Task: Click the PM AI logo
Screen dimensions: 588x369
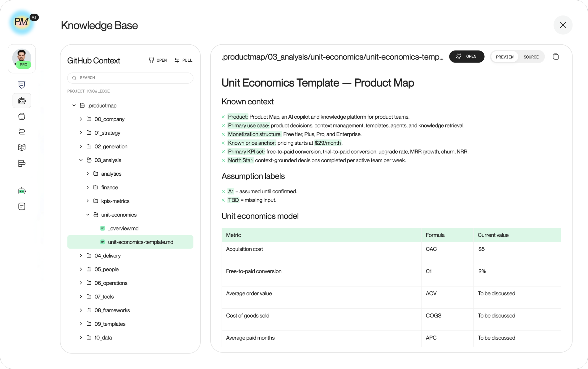Action: tap(22, 22)
